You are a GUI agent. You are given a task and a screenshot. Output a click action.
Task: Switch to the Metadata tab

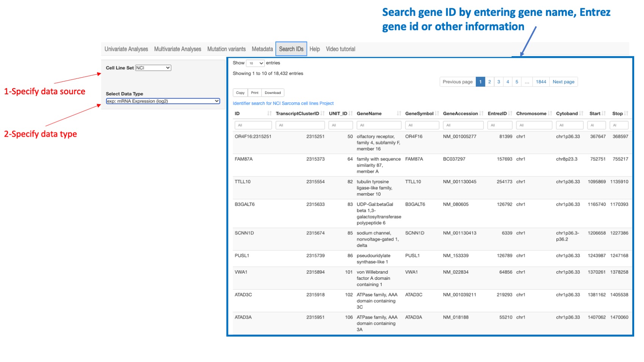[262, 49]
